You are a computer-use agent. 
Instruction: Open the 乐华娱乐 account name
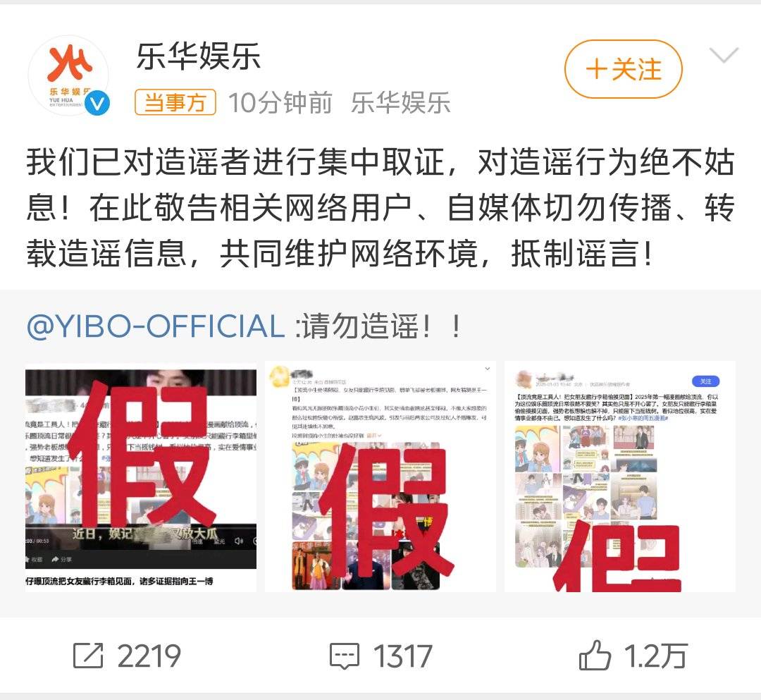pyautogui.click(x=198, y=57)
